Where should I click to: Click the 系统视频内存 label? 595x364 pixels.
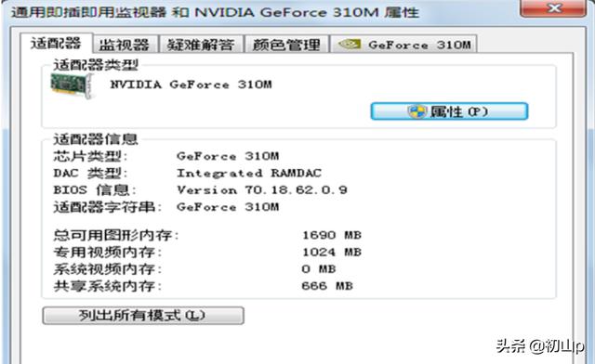(108, 269)
